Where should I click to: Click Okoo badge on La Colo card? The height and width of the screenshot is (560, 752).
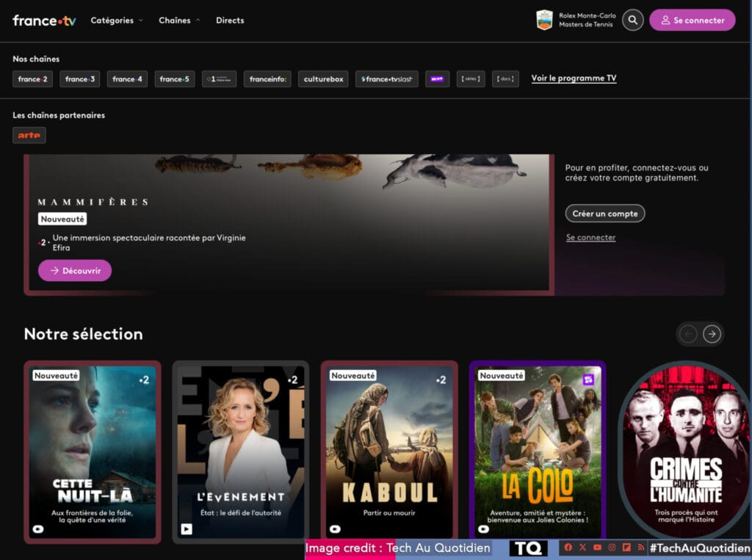(x=588, y=379)
